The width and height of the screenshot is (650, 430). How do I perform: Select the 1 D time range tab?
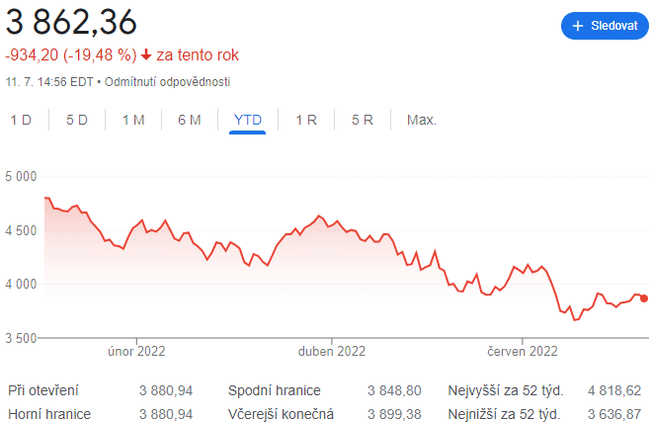click(21, 120)
